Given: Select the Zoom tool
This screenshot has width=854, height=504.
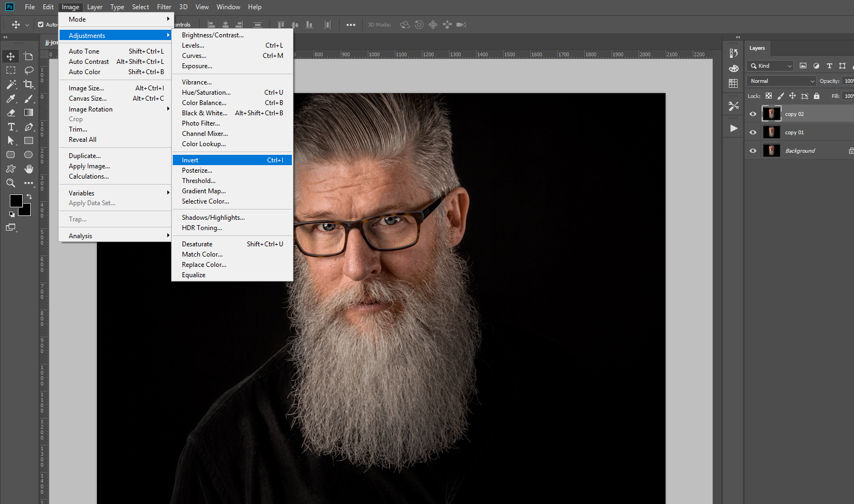Looking at the screenshot, I should pyautogui.click(x=11, y=183).
